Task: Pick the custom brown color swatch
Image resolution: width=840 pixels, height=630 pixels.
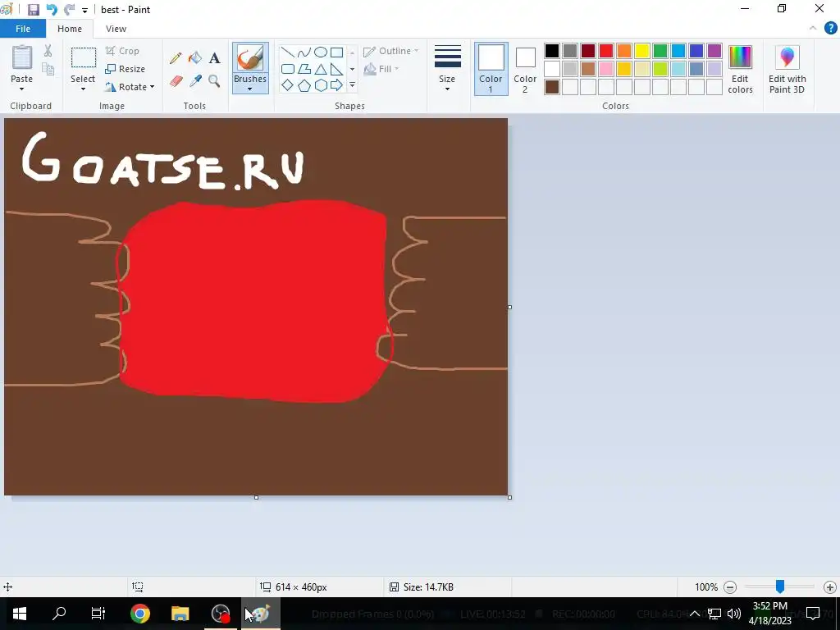Action: tap(552, 87)
